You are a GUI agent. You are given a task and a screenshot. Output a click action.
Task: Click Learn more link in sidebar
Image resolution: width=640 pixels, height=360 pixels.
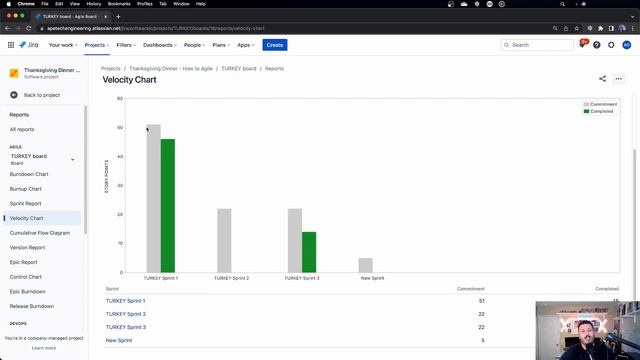(x=44, y=348)
